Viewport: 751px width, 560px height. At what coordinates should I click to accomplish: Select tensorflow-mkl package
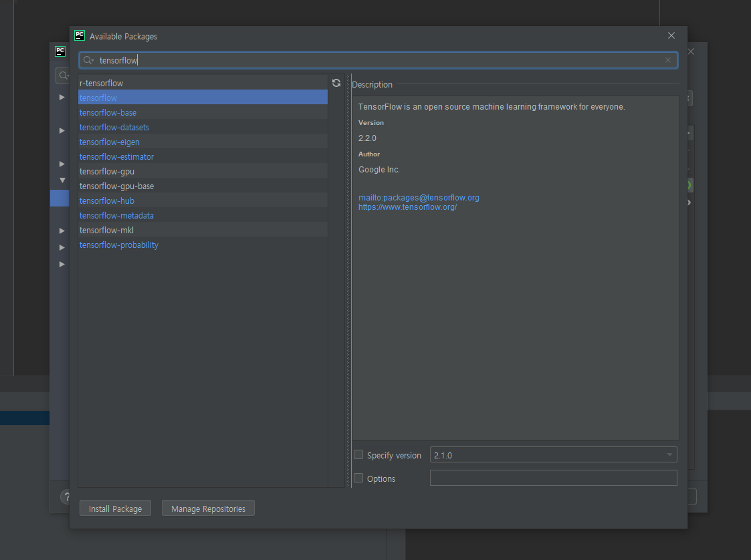tap(203, 231)
